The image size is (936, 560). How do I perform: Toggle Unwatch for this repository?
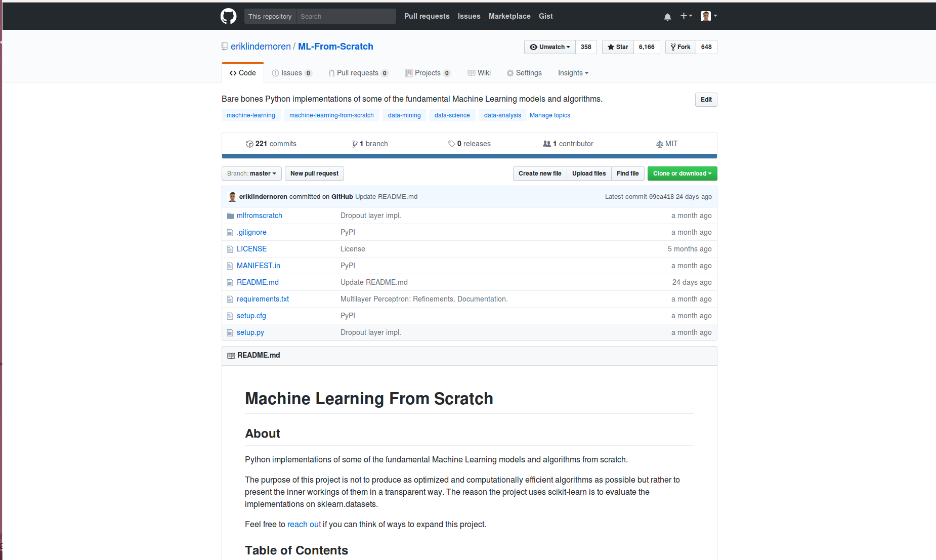tap(550, 47)
